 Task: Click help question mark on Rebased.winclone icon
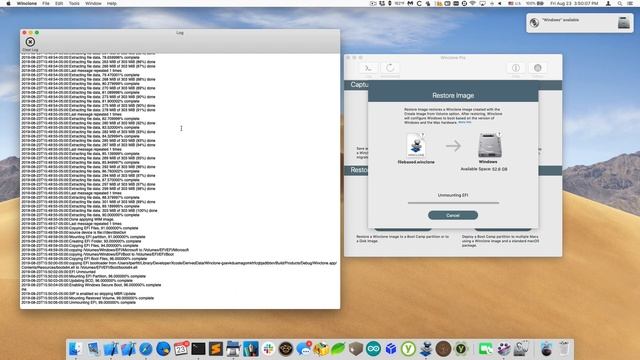(423, 135)
